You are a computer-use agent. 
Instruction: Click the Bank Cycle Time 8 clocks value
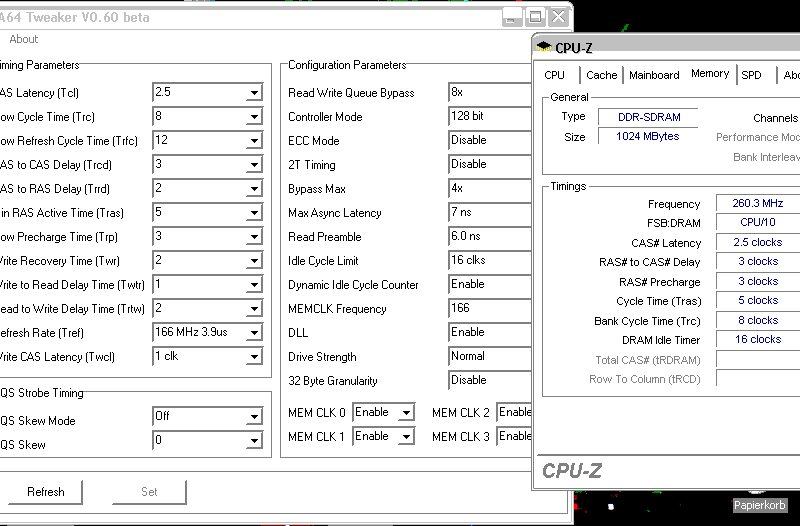click(758, 320)
